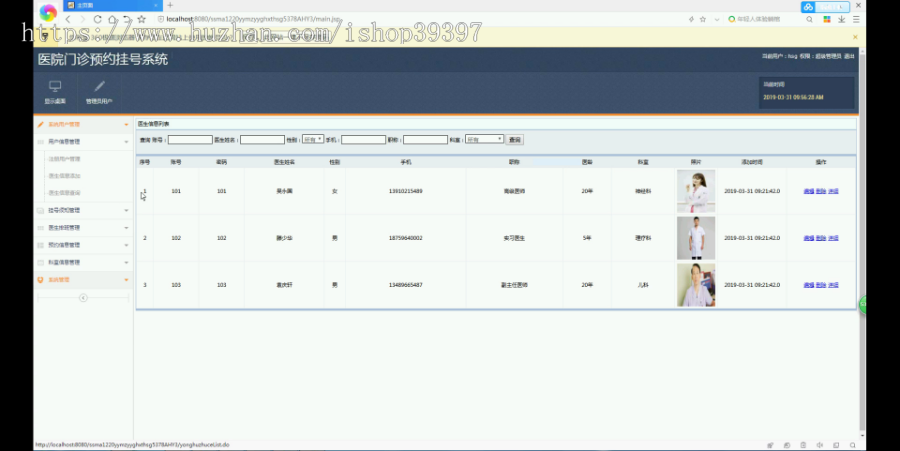Click phone number 18759640002
Screen dimensions: 900x451
(x=406, y=238)
